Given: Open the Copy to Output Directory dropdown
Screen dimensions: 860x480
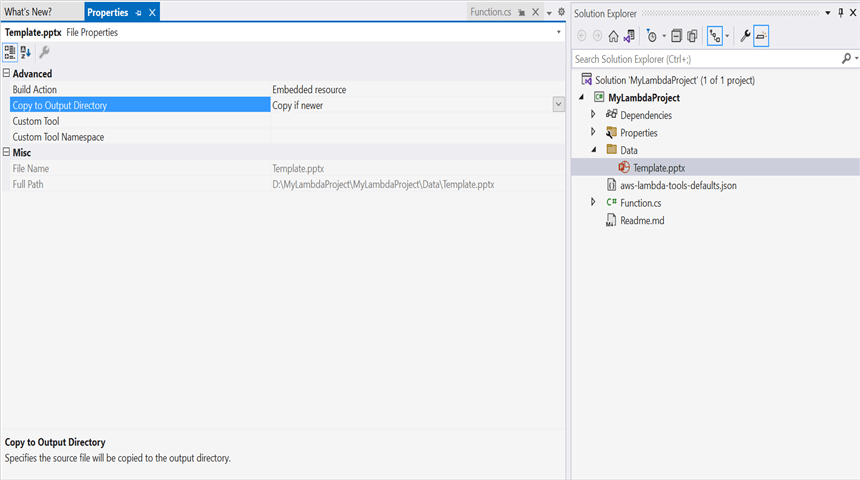Looking at the screenshot, I should coord(559,105).
